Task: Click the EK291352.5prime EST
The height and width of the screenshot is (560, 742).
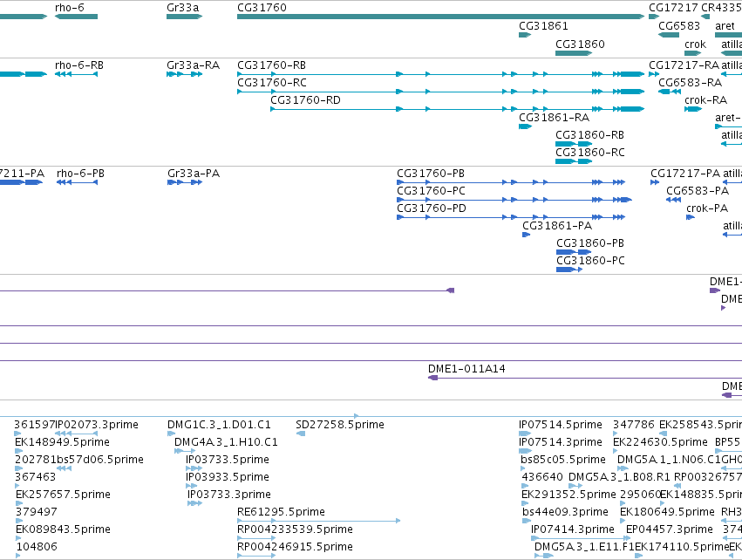Action: (x=525, y=503)
